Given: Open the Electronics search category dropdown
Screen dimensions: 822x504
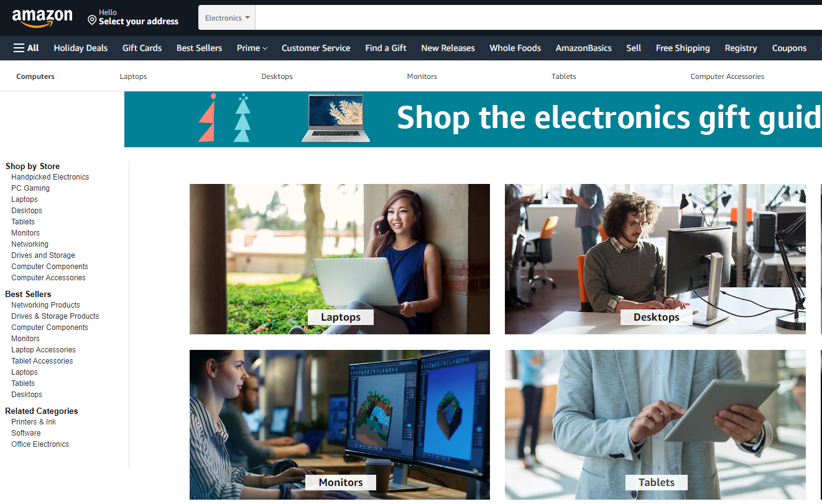Looking at the screenshot, I should tap(227, 18).
